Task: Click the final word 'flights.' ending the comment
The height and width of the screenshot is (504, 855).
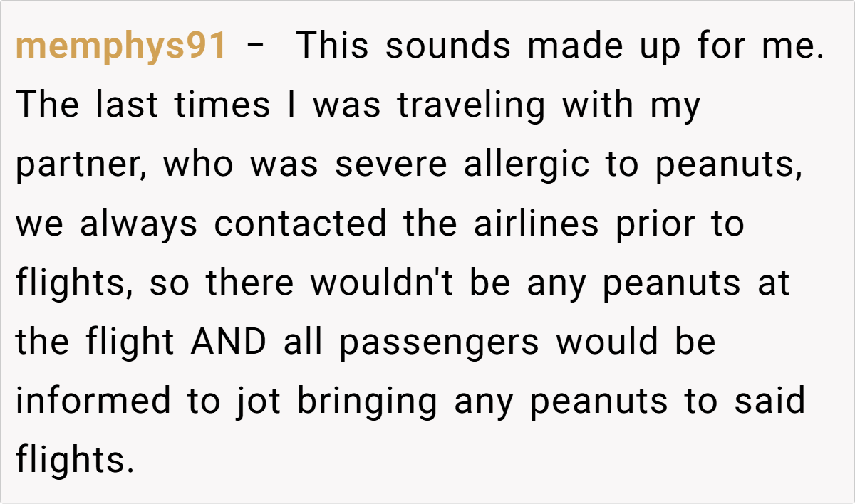Action: click(x=75, y=461)
